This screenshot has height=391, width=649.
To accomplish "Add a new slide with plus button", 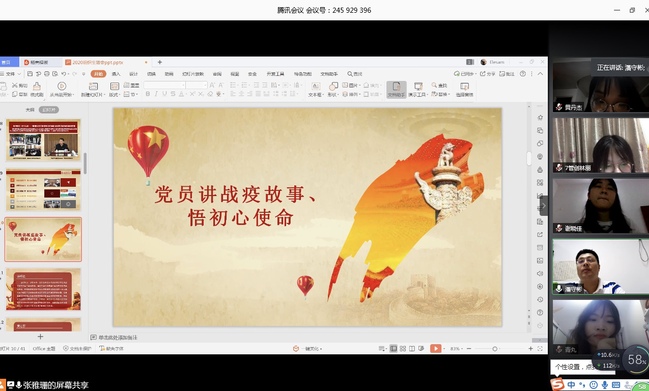I will [41, 336].
